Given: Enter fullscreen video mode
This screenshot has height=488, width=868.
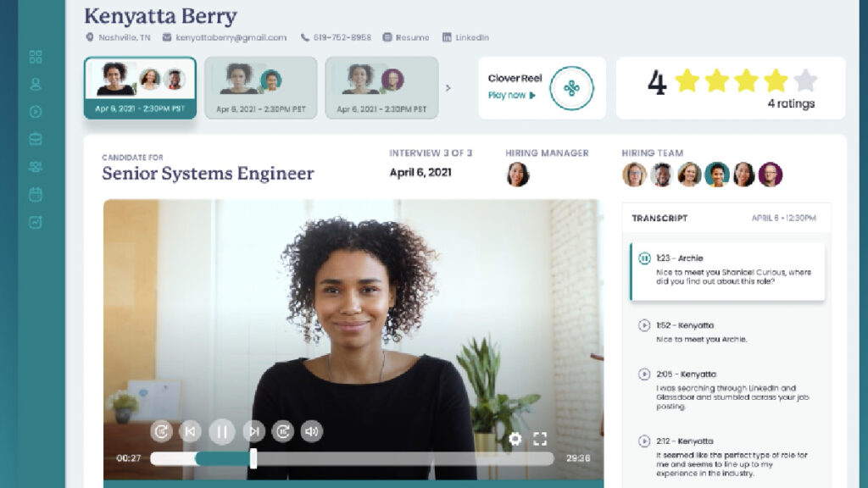Looking at the screenshot, I should click(540, 439).
